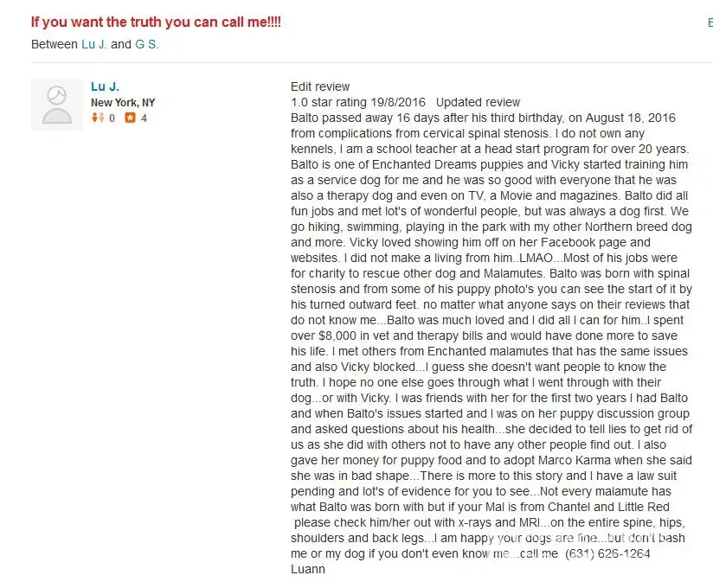Image resolution: width=713 pixels, height=588 pixels.
Task: Visit G S.'s profile link
Action: (x=147, y=44)
